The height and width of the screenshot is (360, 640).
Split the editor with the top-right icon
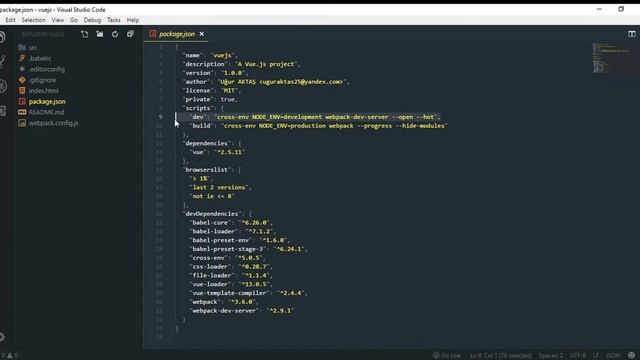(x=632, y=34)
